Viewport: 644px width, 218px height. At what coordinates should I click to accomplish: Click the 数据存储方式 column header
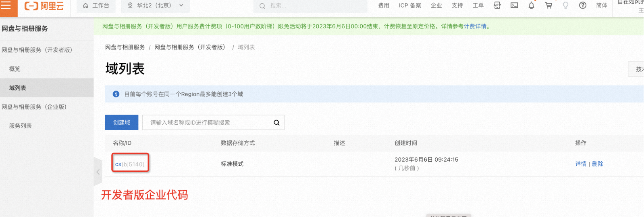[x=238, y=143]
